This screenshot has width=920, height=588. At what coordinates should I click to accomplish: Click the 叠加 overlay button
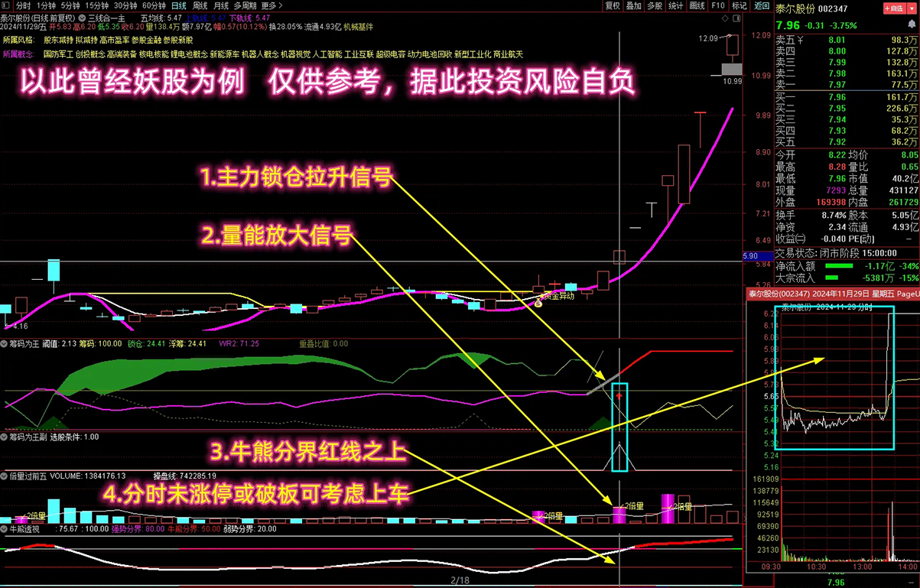tap(633, 5)
